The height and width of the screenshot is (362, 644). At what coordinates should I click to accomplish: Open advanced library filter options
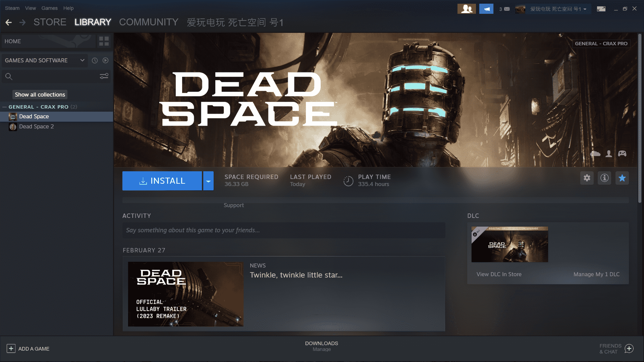pos(104,76)
